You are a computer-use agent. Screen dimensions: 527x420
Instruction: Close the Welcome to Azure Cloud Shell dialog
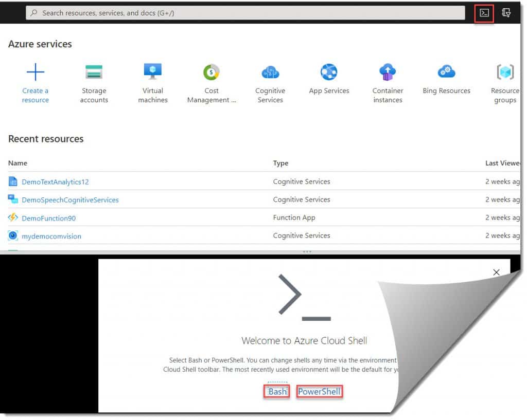[x=496, y=272]
